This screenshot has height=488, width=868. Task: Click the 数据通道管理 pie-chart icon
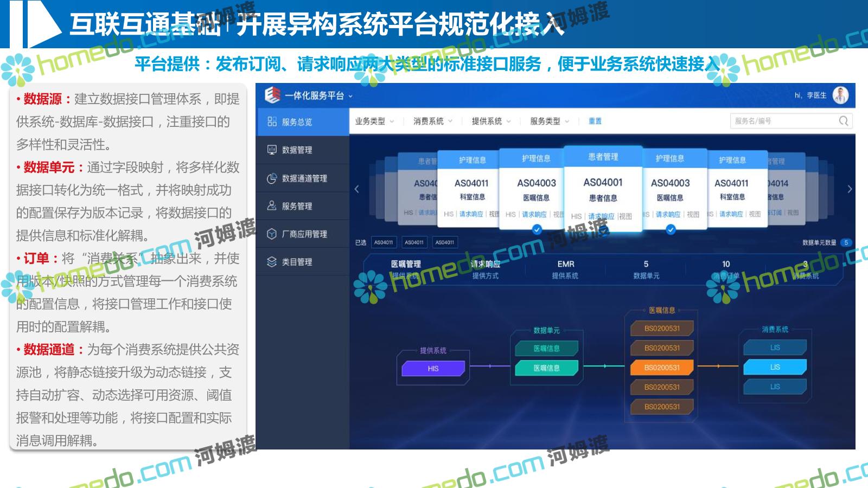pyautogui.click(x=272, y=178)
